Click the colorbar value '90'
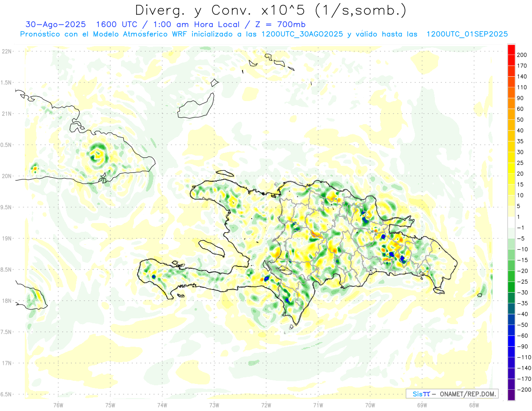This screenshot has height=411, width=532. 521,98
